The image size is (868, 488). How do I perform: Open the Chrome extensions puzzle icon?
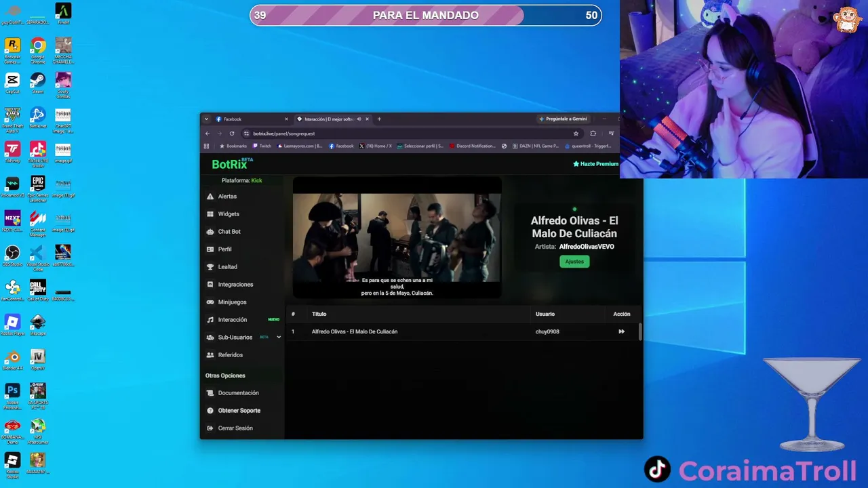coord(593,134)
